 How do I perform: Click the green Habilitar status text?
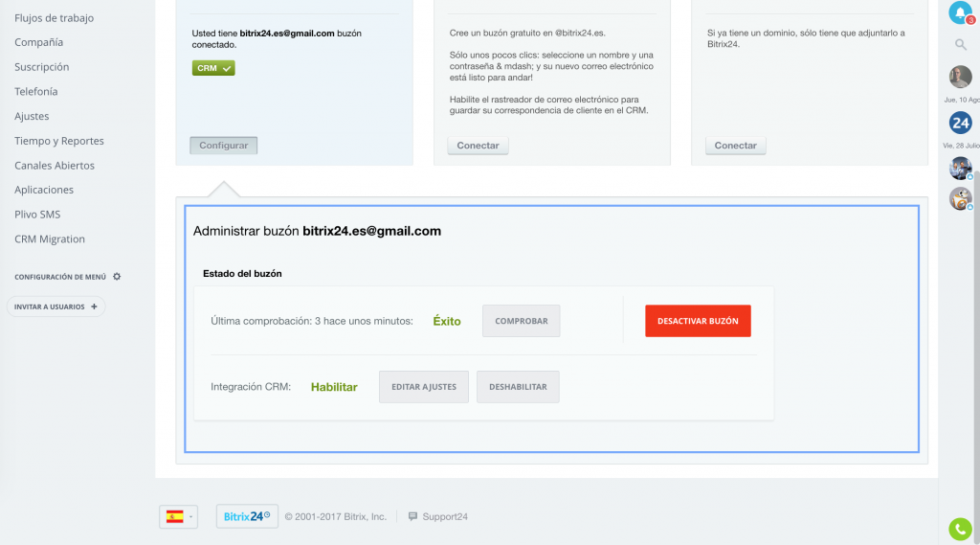(334, 387)
